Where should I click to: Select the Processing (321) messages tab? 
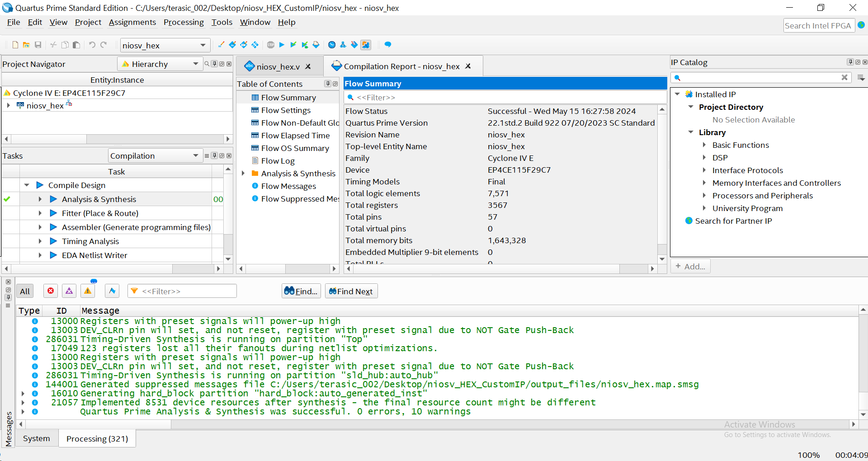click(97, 438)
